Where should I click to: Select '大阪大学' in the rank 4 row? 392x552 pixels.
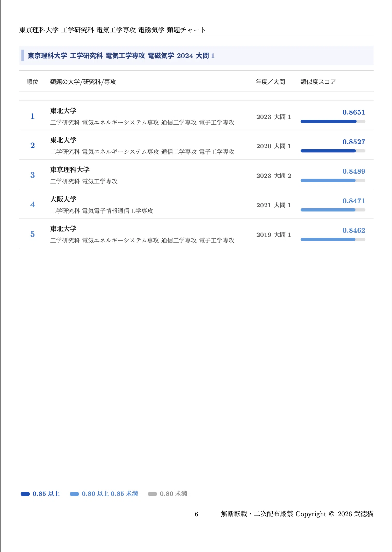(x=63, y=199)
